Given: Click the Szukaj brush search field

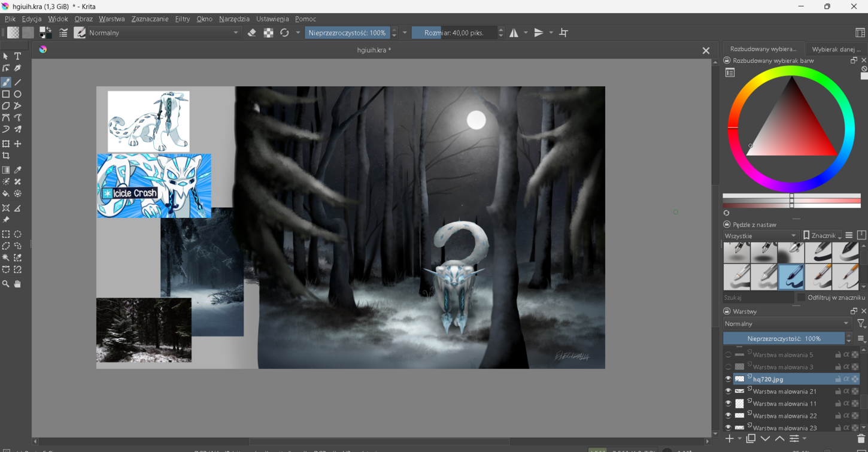Looking at the screenshot, I should (758, 298).
